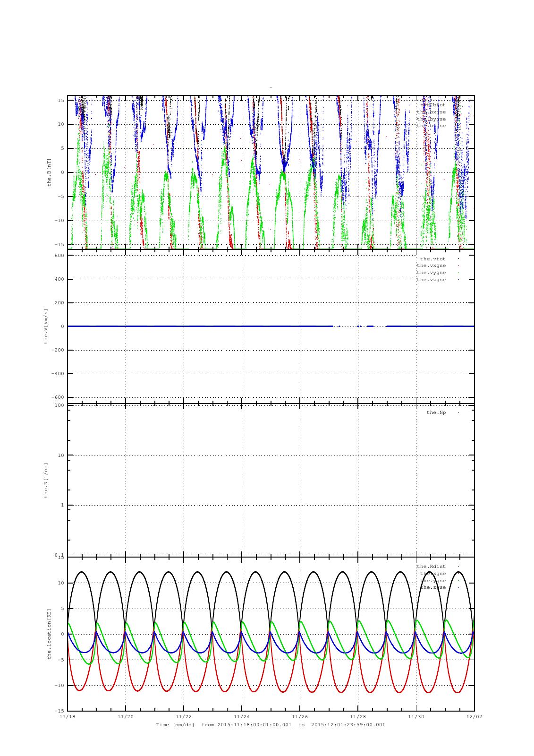This screenshot has height=756, width=534.
Task: Click the 'the.Np' density legend label
Action: [436, 412]
